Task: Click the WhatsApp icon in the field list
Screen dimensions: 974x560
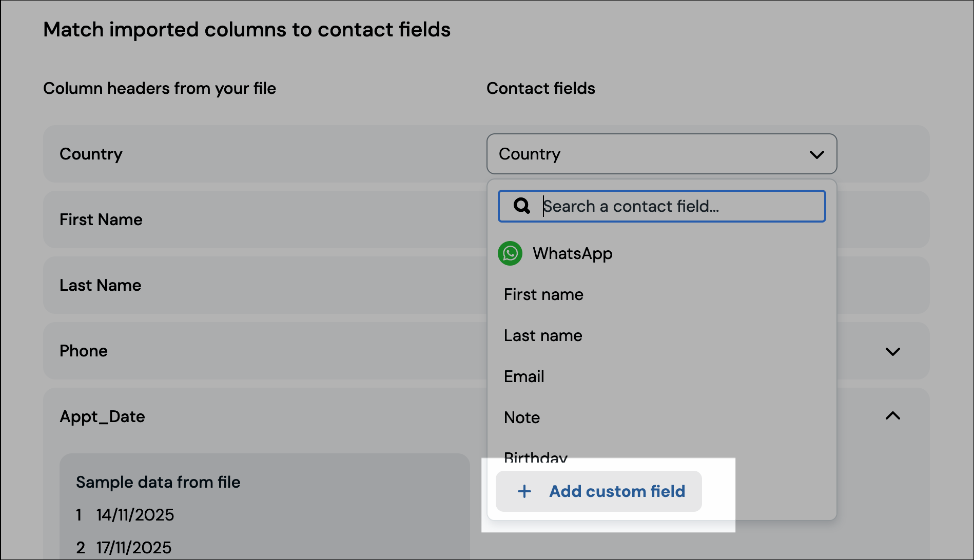Action: pyautogui.click(x=510, y=253)
